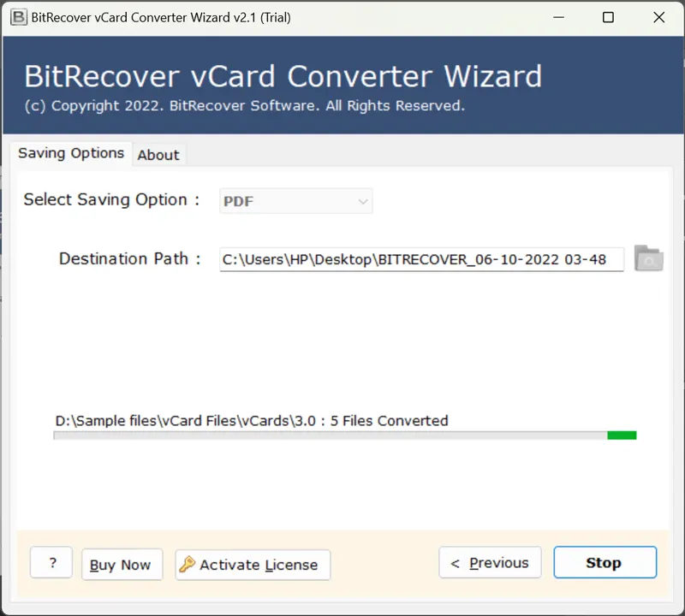Maximize the vCard Converter Wizard window

click(608, 17)
